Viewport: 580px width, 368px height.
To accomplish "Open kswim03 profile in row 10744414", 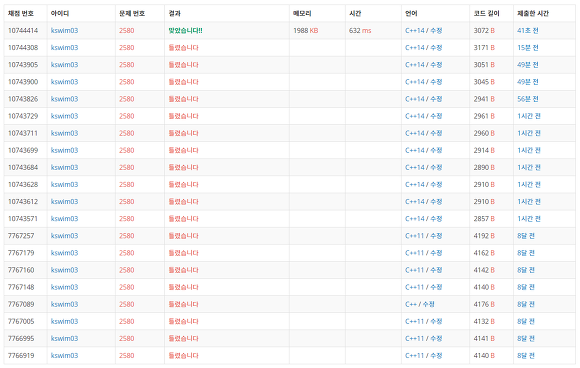I will (x=64, y=31).
